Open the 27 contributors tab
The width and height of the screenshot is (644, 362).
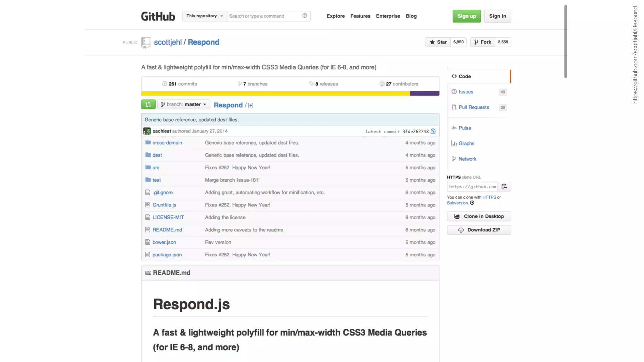399,84
